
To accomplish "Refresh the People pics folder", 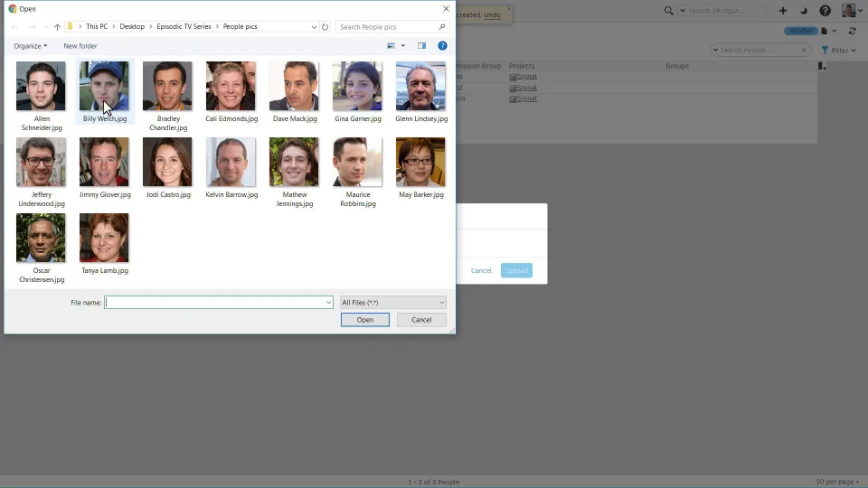I will 325,26.
